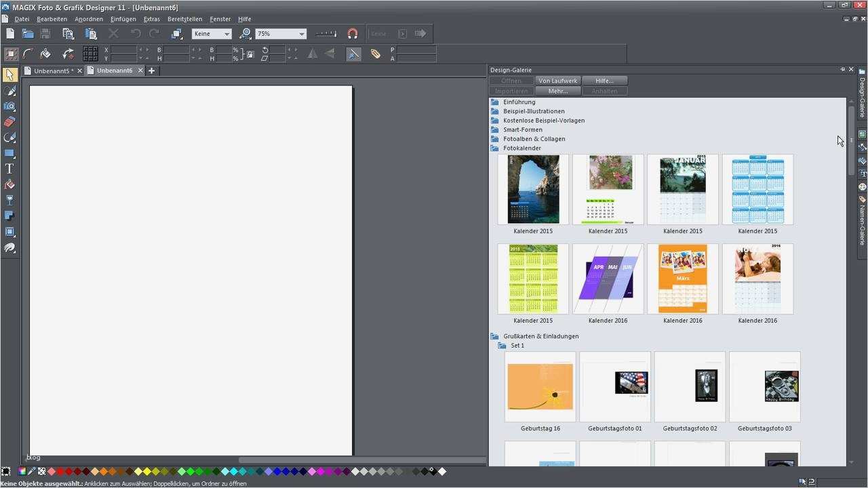Click the Shadow tool icon
This screenshot has width=868, height=488.
pyautogui.click(x=9, y=216)
